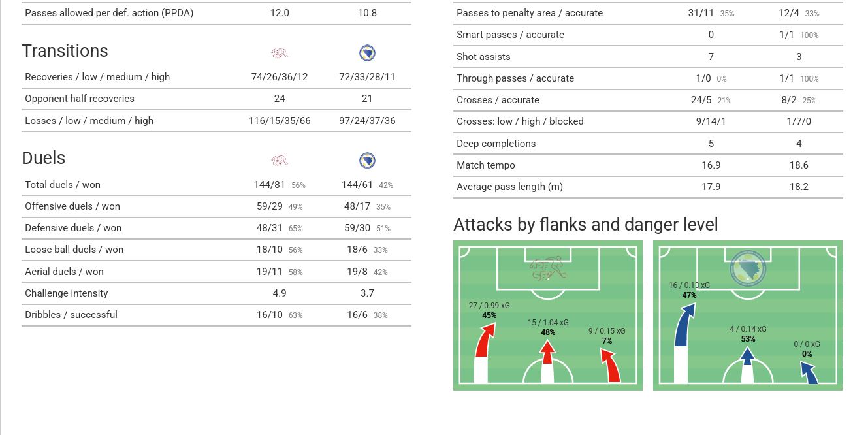Click Switzerland crest in Duels header
The height and width of the screenshot is (435, 868).
point(280,160)
